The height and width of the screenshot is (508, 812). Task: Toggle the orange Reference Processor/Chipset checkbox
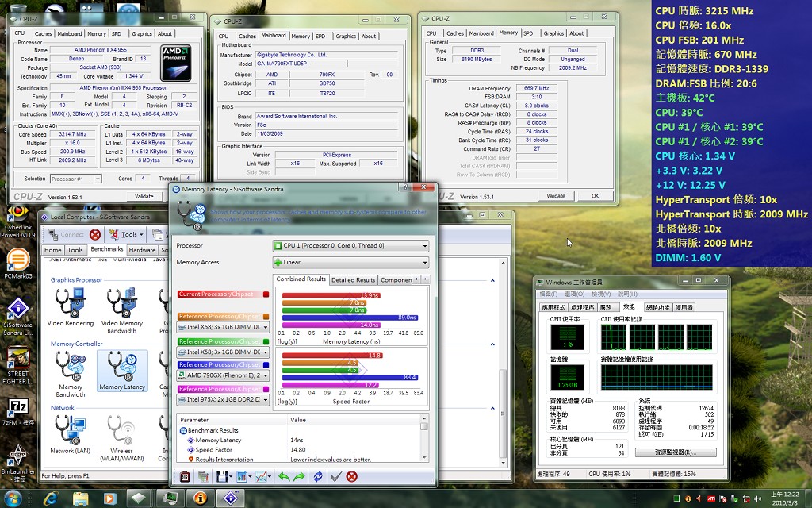click(266, 316)
